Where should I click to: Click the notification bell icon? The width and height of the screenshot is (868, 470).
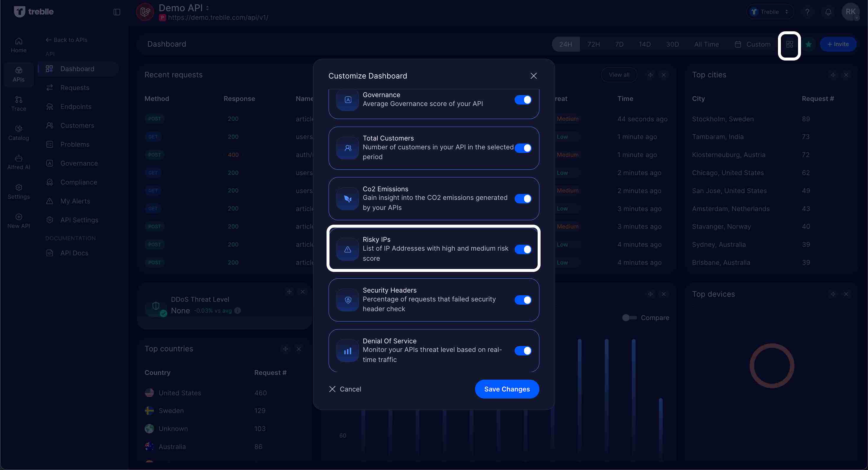click(x=828, y=12)
